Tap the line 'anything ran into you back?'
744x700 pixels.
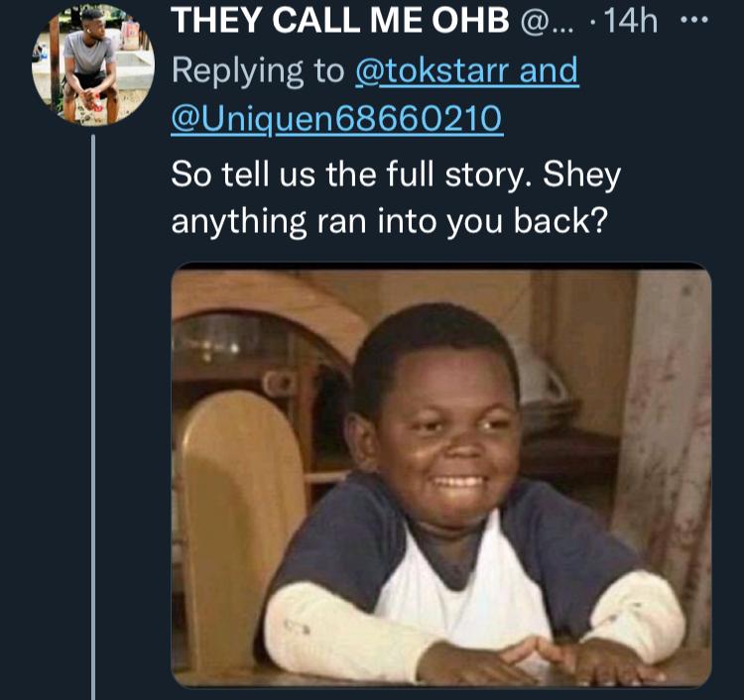click(389, 222)
